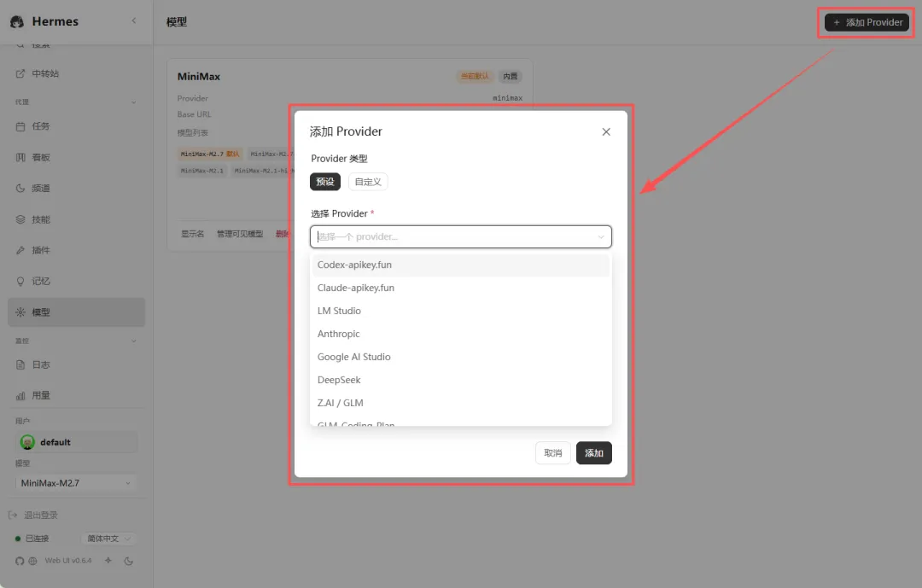Click the 模型 sparkle icon in sidebar
Image resolution: width=922 pixels, height=588 pixels.
20,312
